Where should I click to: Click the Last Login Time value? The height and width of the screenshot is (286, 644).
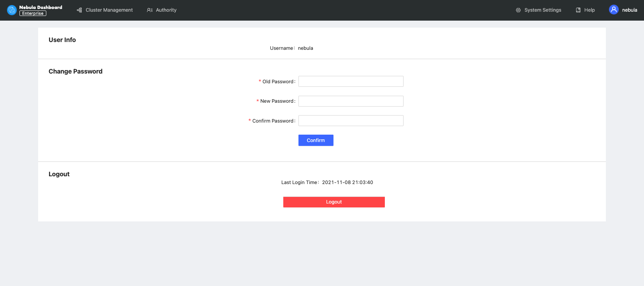pyautogui.click(x=347, y=182)
